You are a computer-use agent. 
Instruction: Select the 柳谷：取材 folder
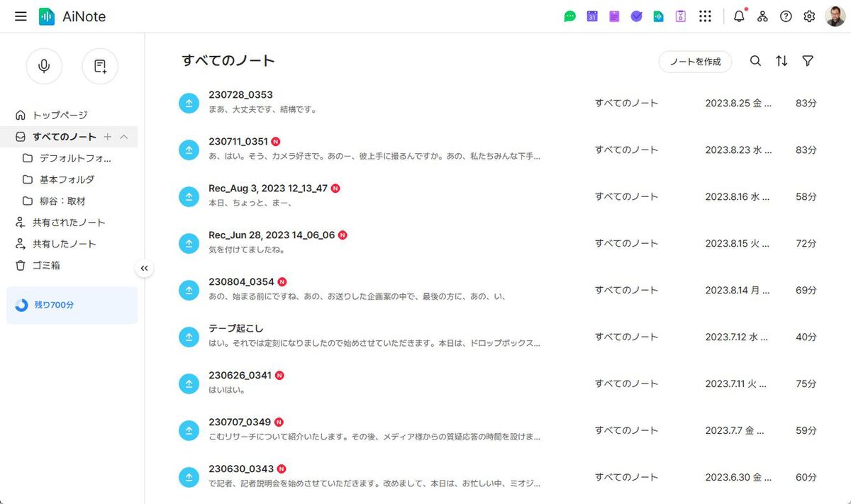(62, 201)
